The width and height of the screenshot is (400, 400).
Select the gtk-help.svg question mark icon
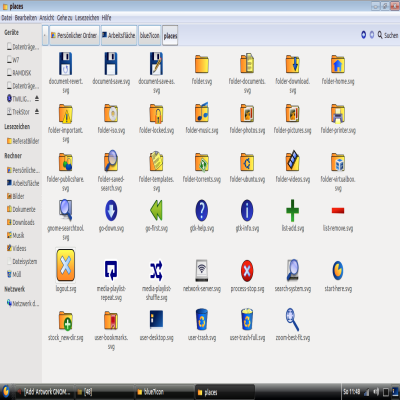(x=202, y=210)
